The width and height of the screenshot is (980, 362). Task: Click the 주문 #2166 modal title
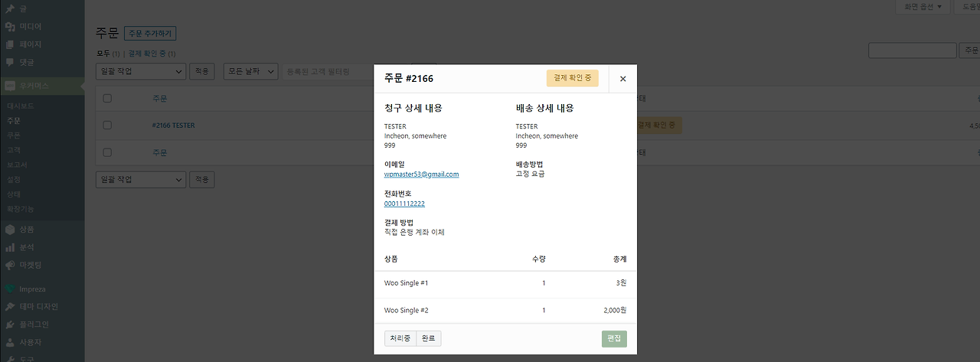point(409,78)
